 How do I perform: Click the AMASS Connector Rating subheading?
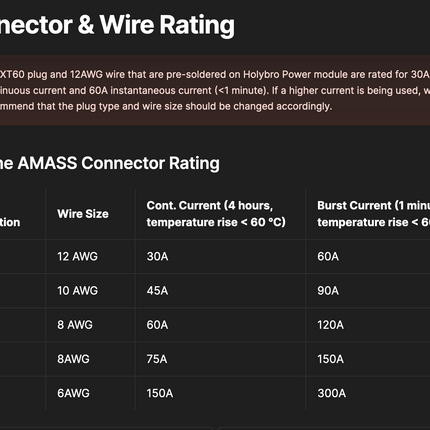pos(110,163)
